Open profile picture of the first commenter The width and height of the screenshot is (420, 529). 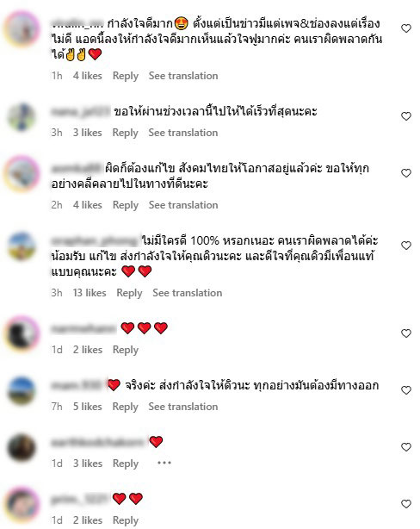[22, 28]
